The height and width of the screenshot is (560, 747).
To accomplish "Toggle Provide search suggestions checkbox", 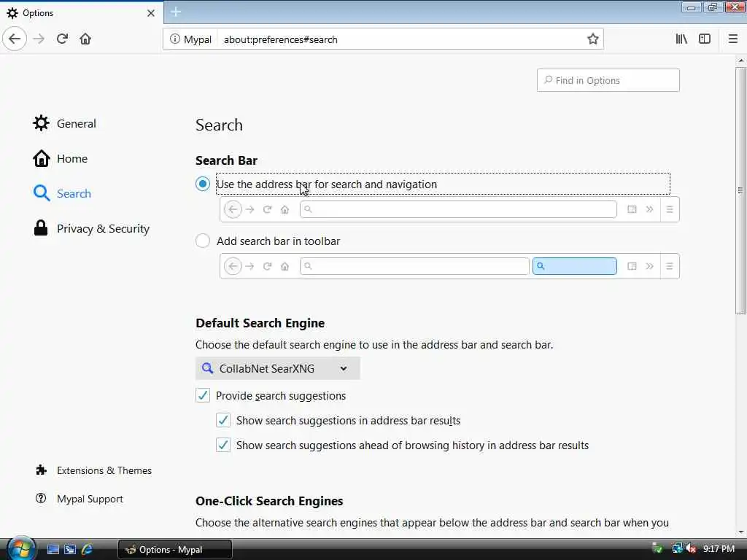I will (203, 396).
